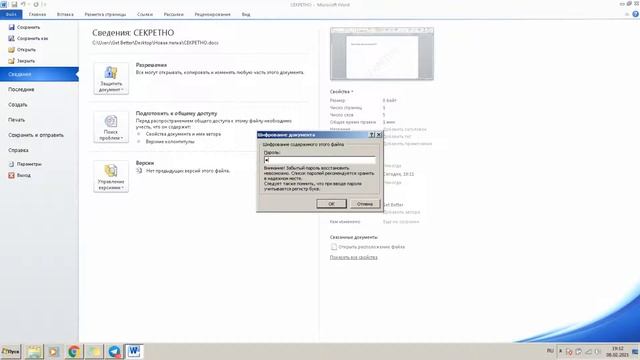Open the Свойства dropdown heading
Image resolution: width=640 pixels, height=360 pixels.
coord(342,92)
